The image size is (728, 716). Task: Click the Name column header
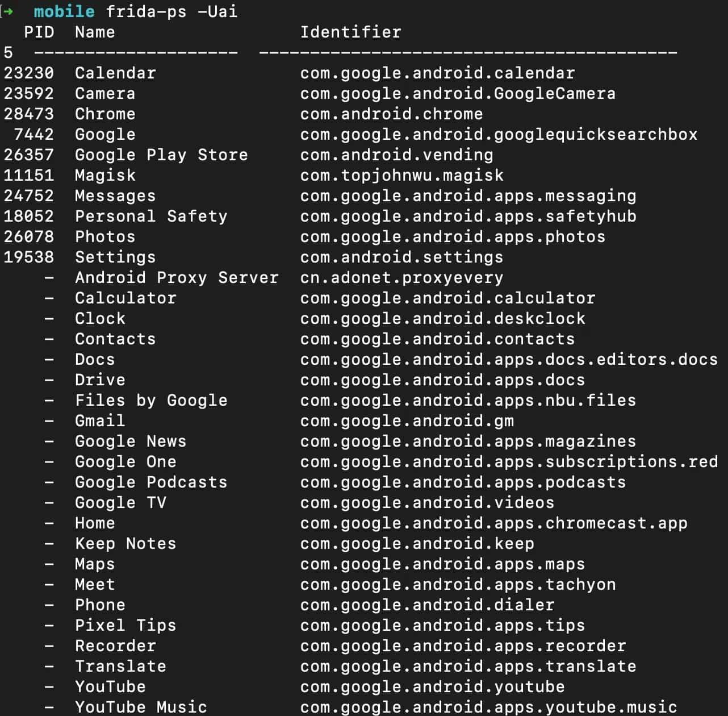click(95, 32)
